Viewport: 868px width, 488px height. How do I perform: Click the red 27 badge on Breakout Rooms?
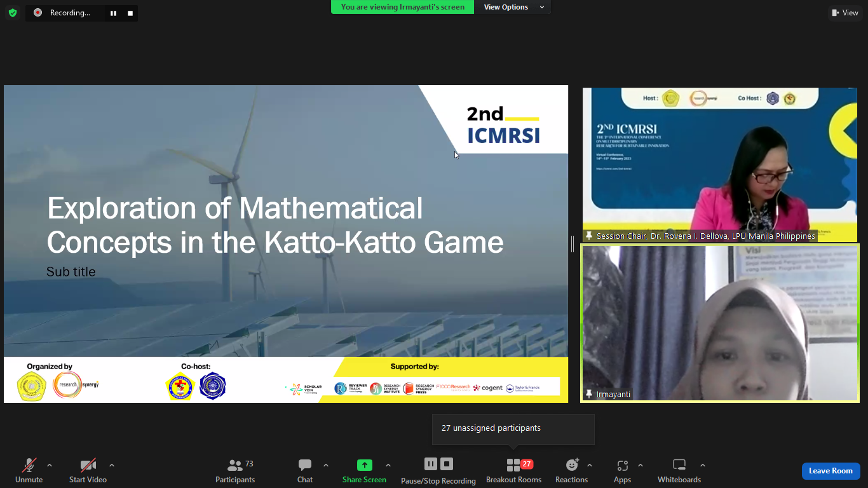[526, 464]
